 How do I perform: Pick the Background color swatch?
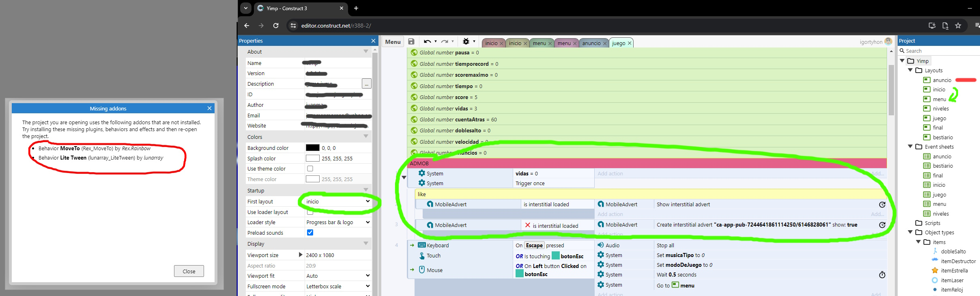point(312,148)
